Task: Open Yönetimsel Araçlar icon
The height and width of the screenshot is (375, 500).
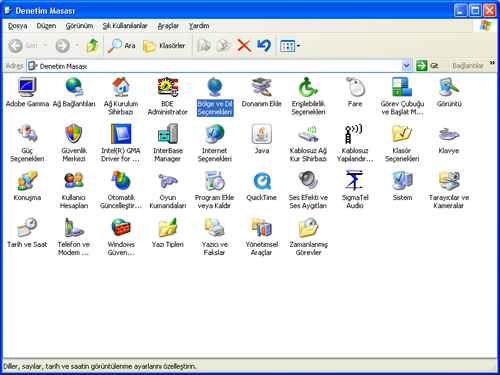Action: [262, 237]
